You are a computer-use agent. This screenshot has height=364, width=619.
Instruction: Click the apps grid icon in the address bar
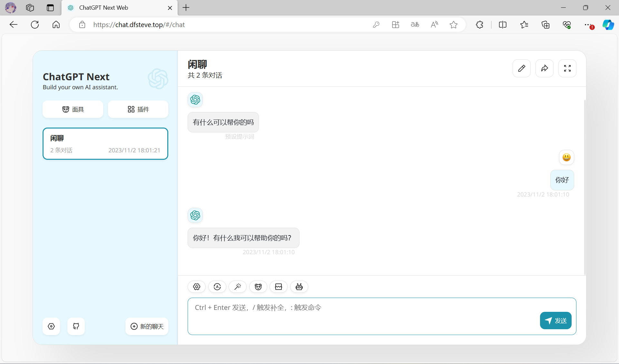pos(396,24)
